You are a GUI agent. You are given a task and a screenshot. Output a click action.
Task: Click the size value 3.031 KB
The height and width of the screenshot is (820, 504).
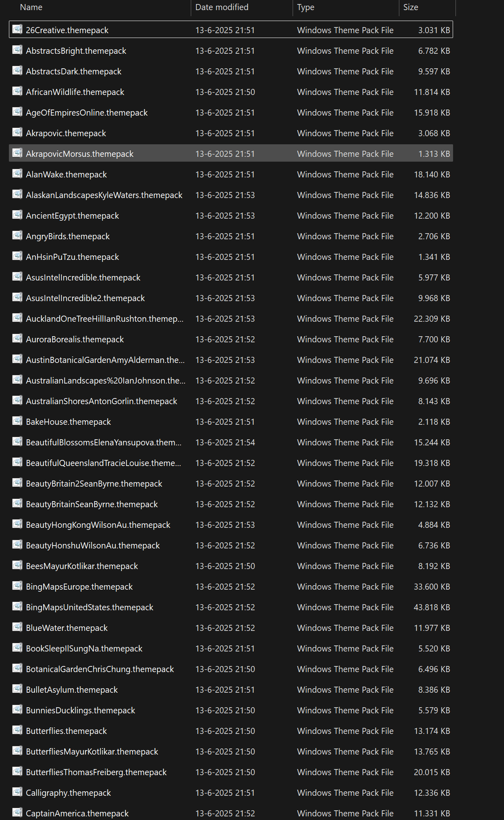click(x=434, y=30)
